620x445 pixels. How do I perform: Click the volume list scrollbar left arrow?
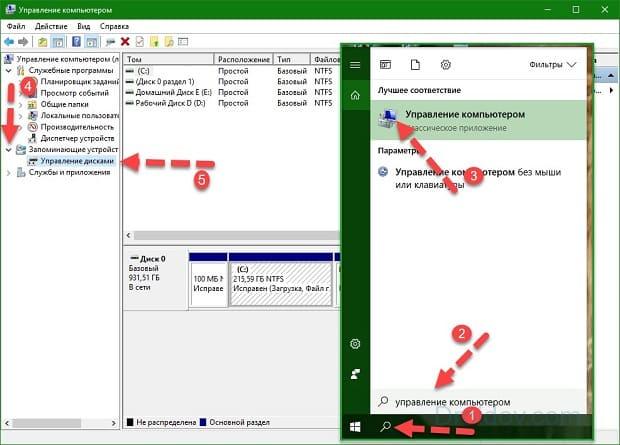129,236
